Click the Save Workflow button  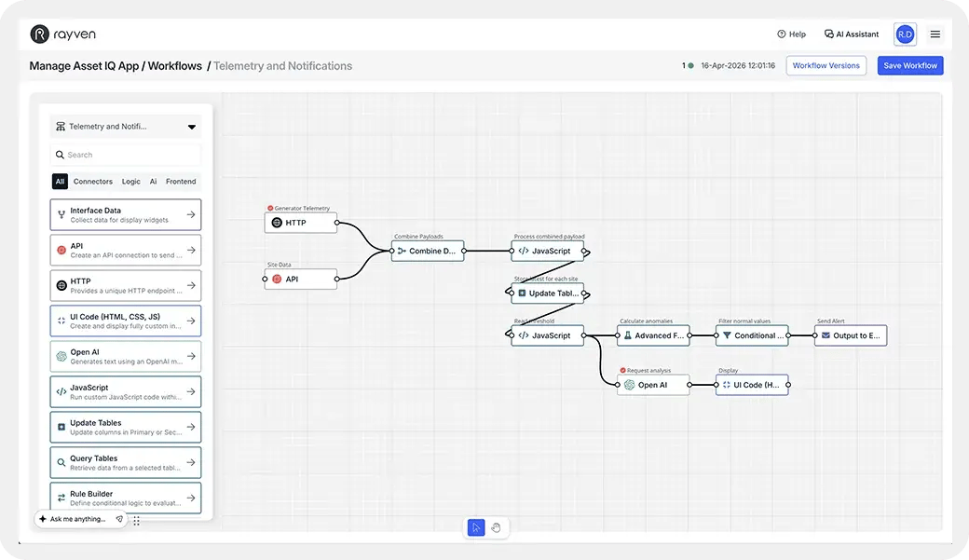click(x=909, y=65)
